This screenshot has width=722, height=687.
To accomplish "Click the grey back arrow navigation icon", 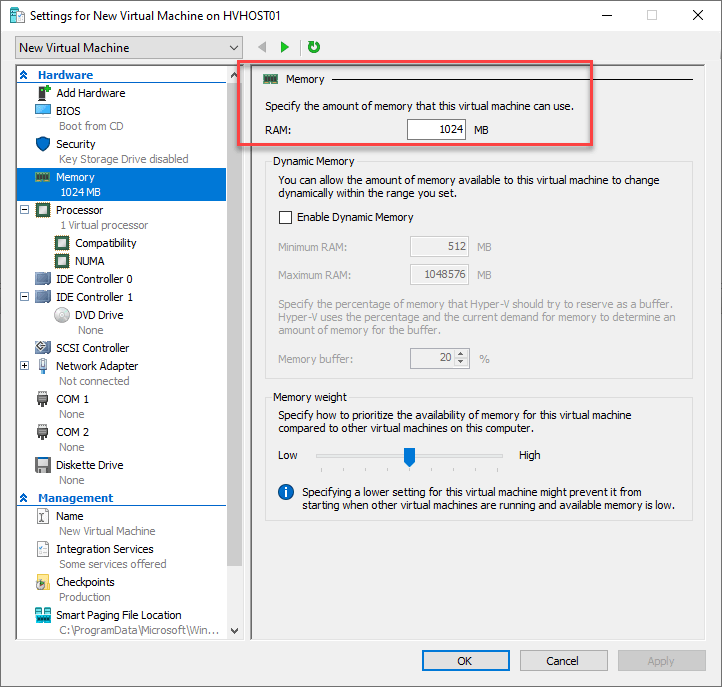I will coord(262,47).
